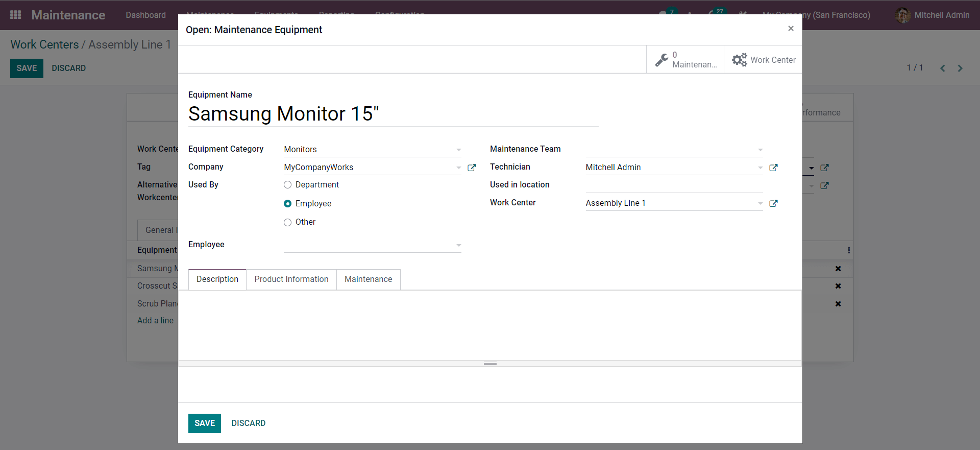Click the Maintenance app title

pyautogui.click(x=68, y=15)
